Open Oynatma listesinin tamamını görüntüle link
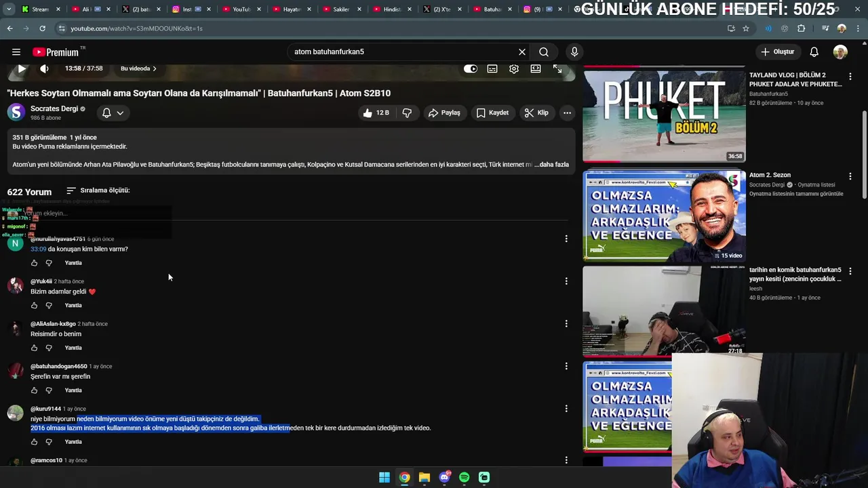Image resolution: width=868 pixels, height=488 pixels. pos(796,194)
